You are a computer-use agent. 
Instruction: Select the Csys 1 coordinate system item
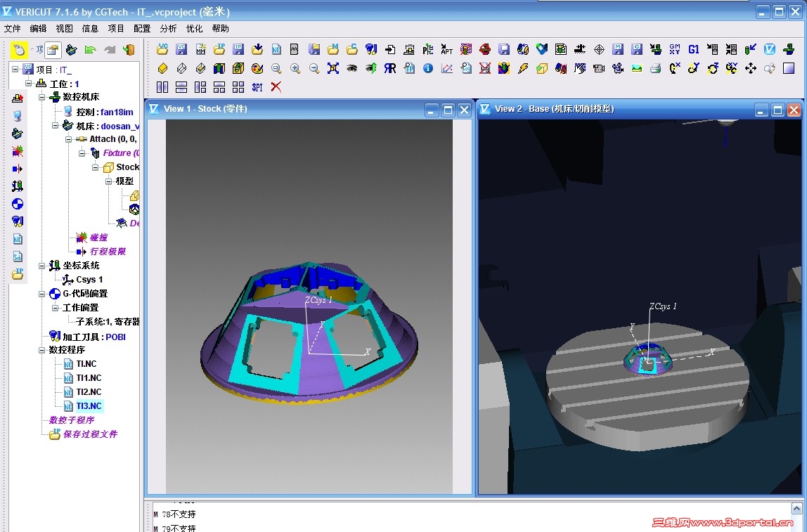[x=89, y=280]
